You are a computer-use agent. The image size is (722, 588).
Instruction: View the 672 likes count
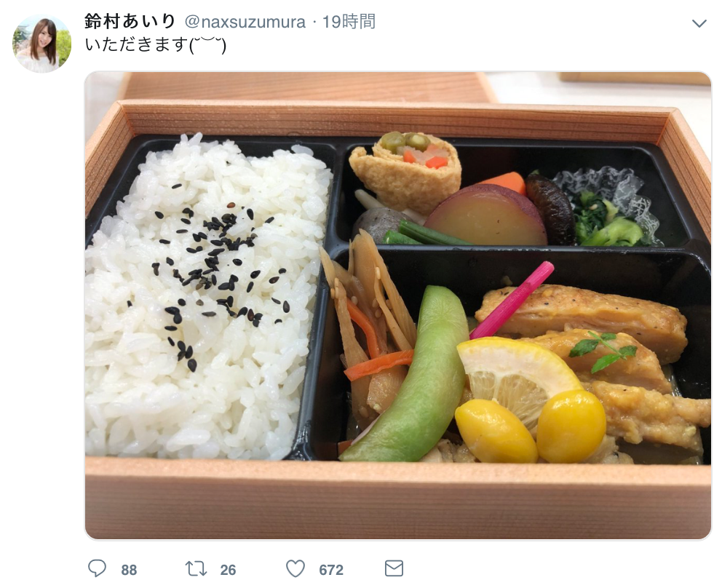(331, 570)
